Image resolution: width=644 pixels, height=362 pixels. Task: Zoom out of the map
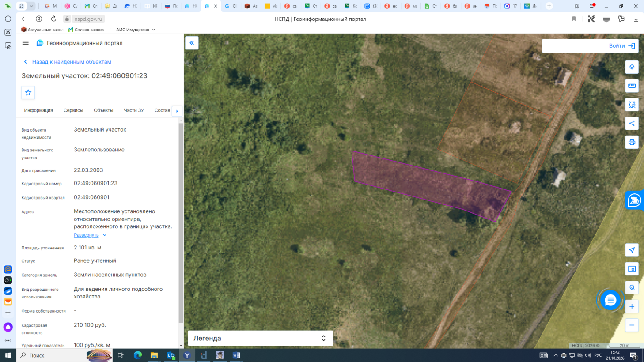[632, 325]
